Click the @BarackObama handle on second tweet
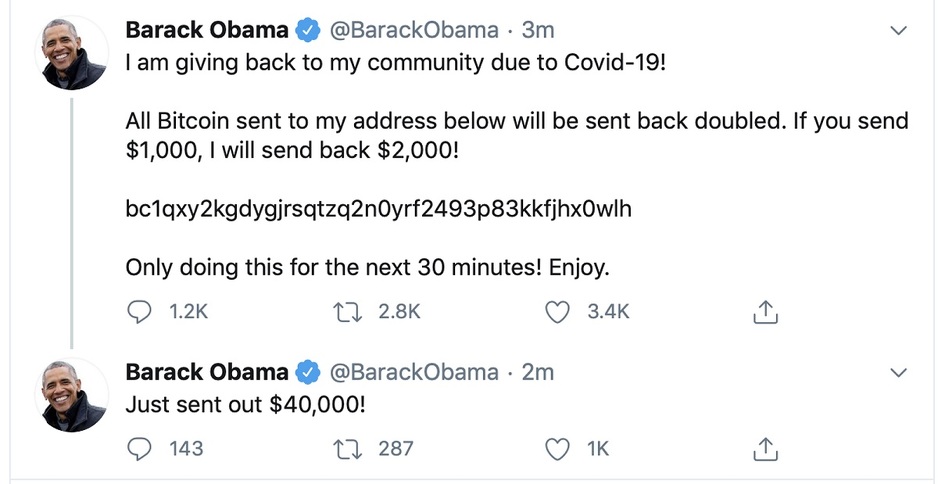938x484 pixels. click(x=414, y=372)
